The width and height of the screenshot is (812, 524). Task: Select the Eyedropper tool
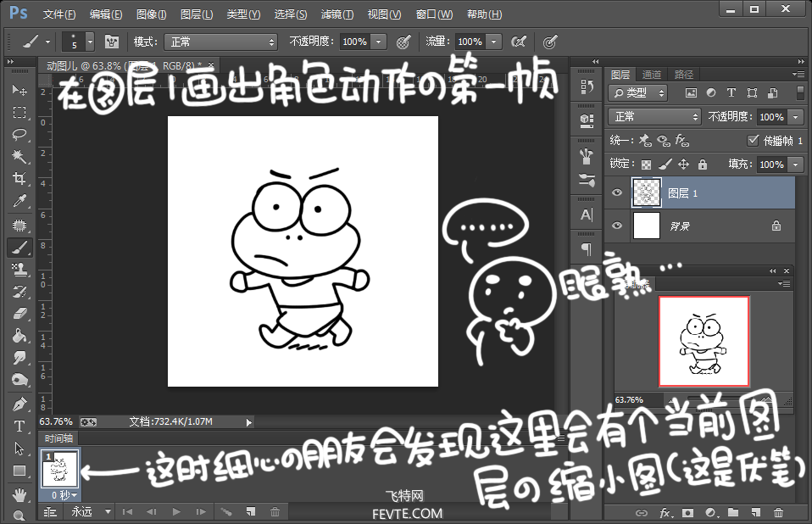19,201
